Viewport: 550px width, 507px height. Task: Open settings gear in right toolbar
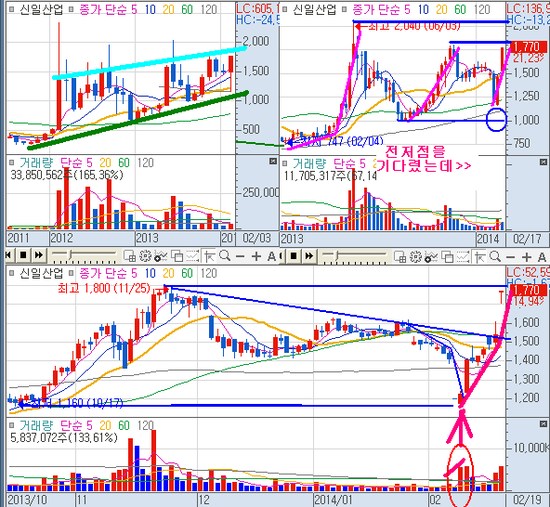[416, 256]
